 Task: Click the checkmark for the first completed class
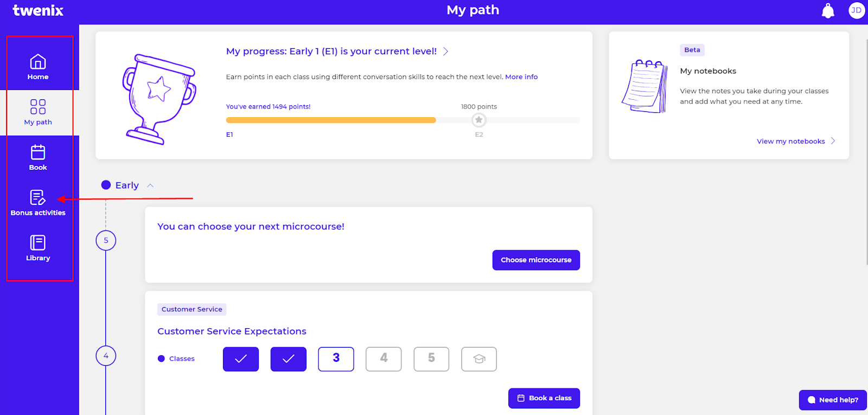tap(240, 359)
